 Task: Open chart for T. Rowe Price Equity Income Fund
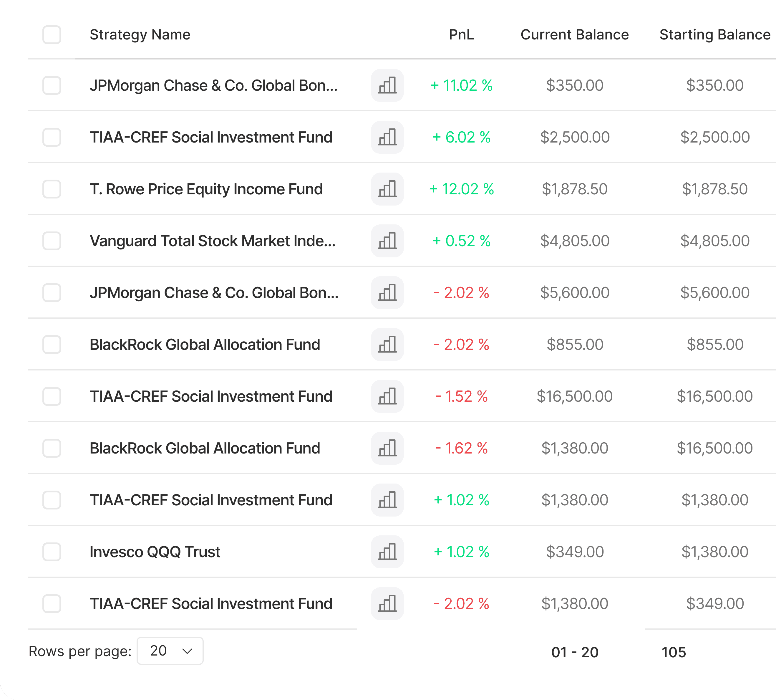click(x=387, y=189)
